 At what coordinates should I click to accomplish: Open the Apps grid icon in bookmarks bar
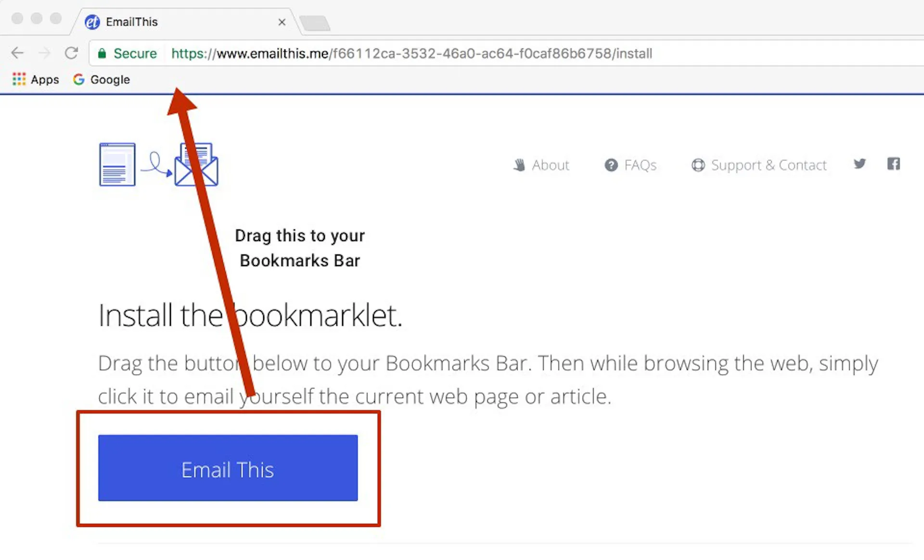(x=19, y=79)
